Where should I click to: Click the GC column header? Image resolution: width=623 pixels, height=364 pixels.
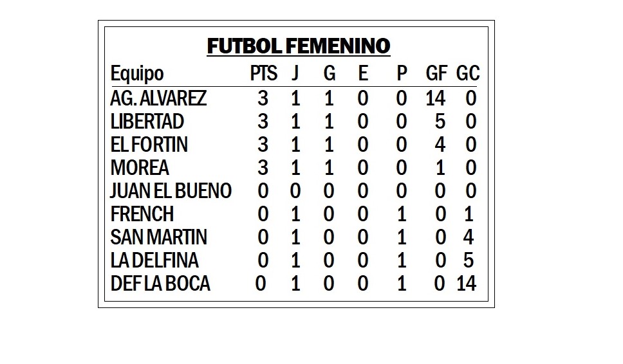click(468, 73)
